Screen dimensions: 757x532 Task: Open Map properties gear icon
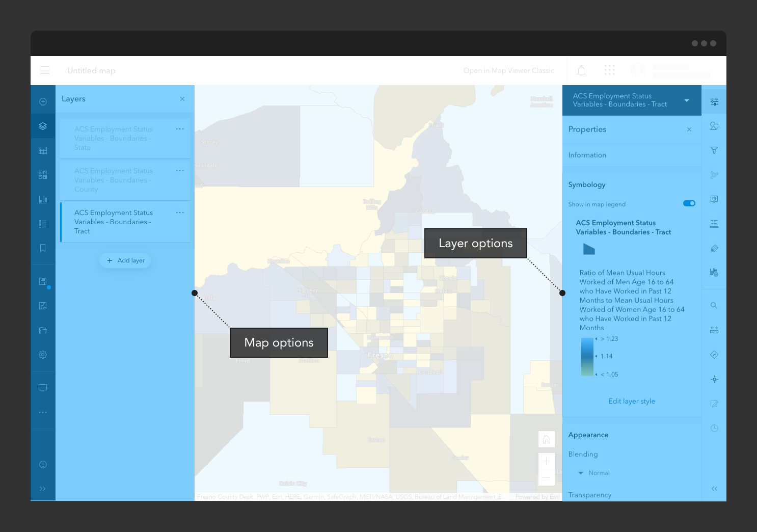(x=43, y=354)
